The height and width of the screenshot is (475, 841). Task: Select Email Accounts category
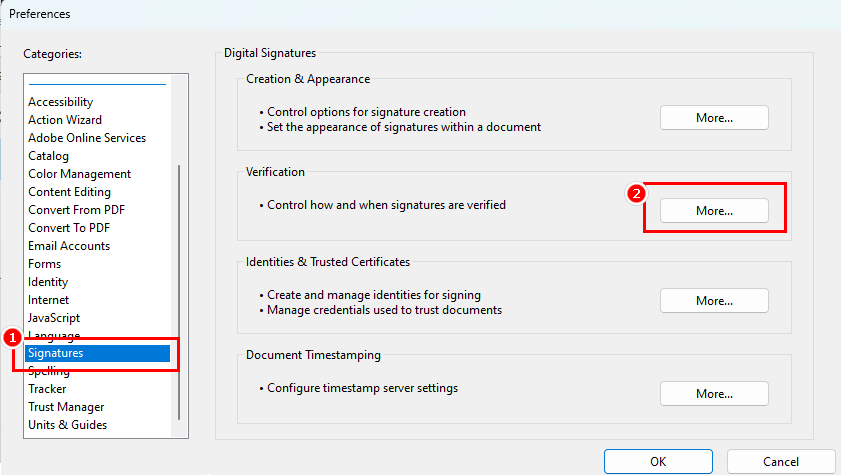[x=69, y=246]
